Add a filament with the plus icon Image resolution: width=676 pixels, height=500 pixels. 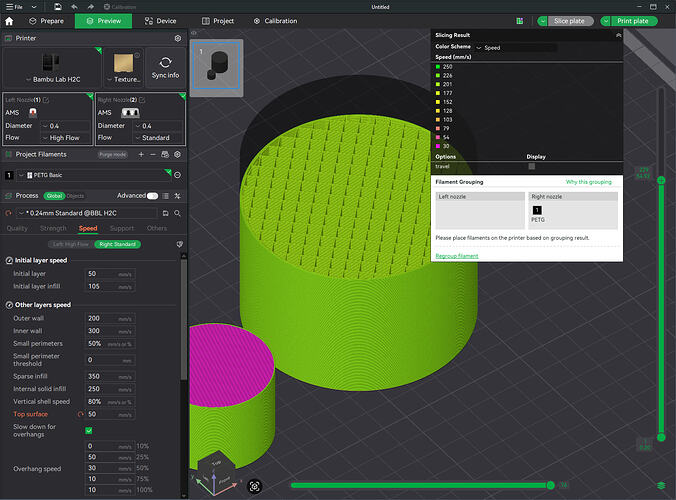141,154
